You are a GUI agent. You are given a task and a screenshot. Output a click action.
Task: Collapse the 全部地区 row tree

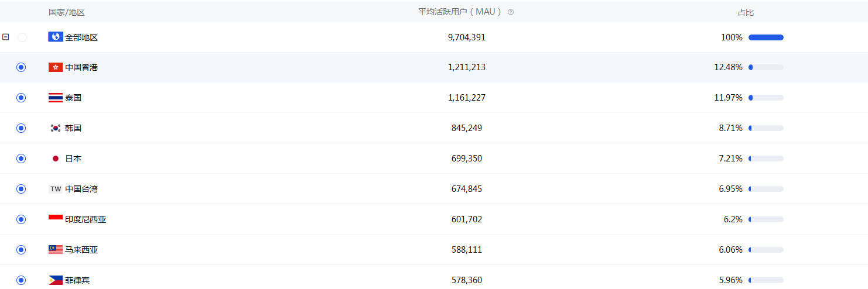click(6, 37)
